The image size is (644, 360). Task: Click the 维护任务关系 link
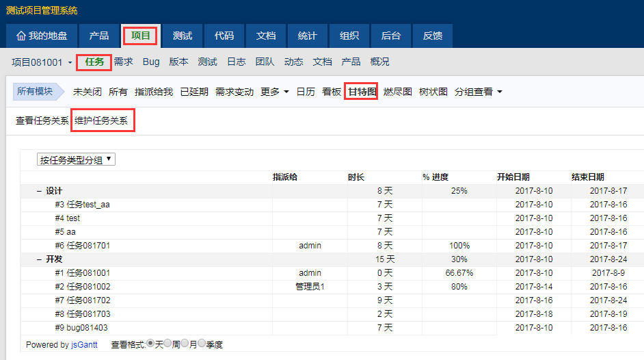tap(101, 121)
